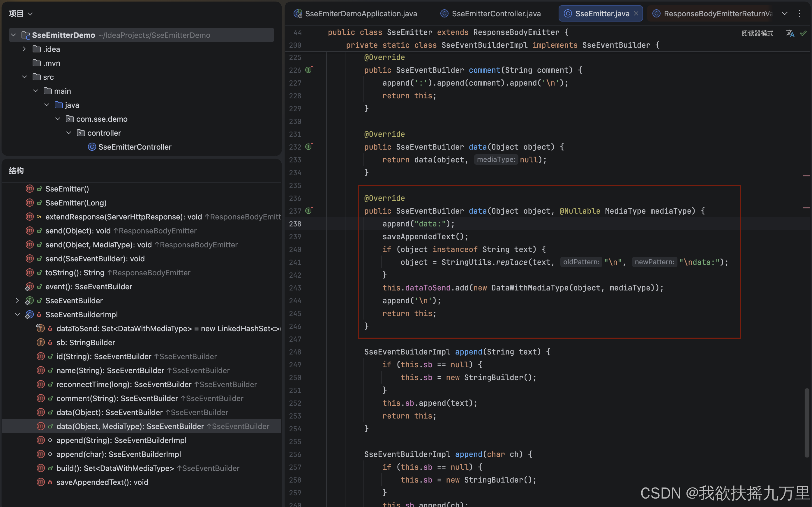The image size is (812, 507).
Task: Click the override gutter icon on line 226
Action: point(309,70)
